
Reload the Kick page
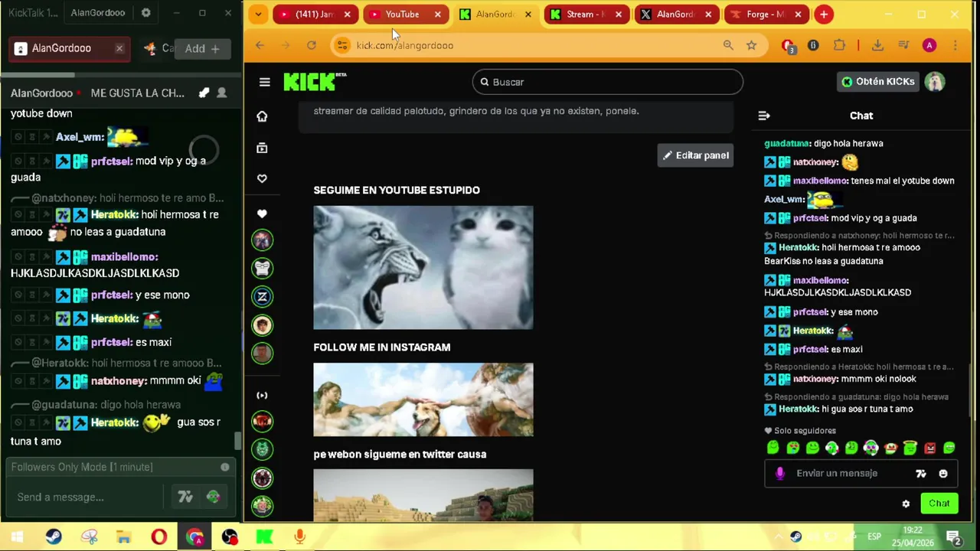(311, 45)
